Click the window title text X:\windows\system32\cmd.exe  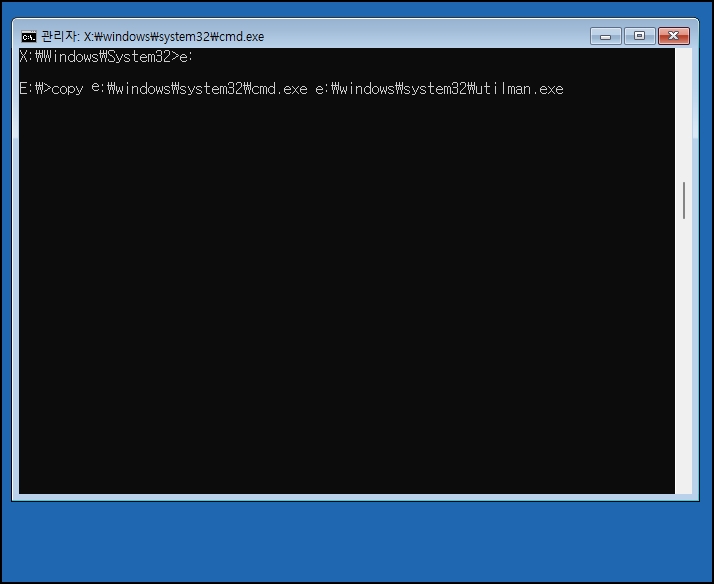(173, 36)
